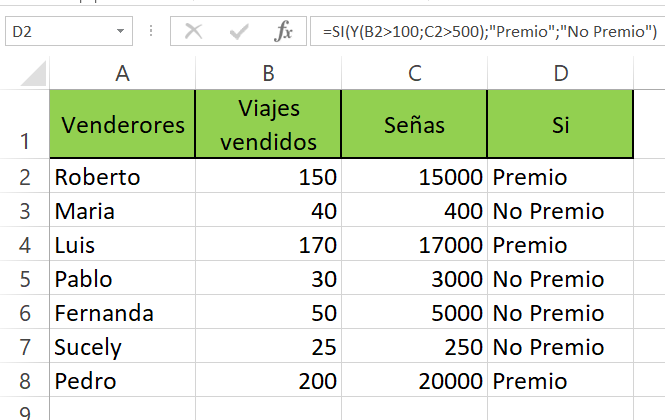The width and height of the screenshot is (665, 420).
Task: Select row 8 header
Action: 25,381
